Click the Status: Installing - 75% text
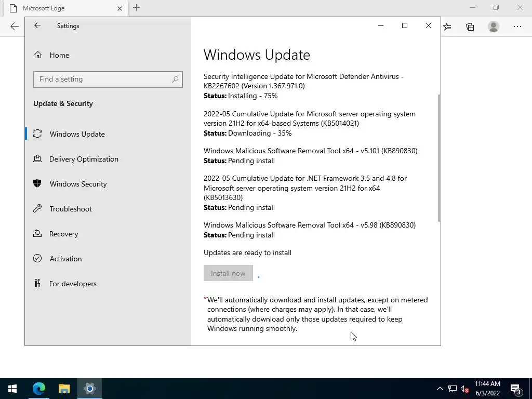532x399 pixels. (241, 96)
